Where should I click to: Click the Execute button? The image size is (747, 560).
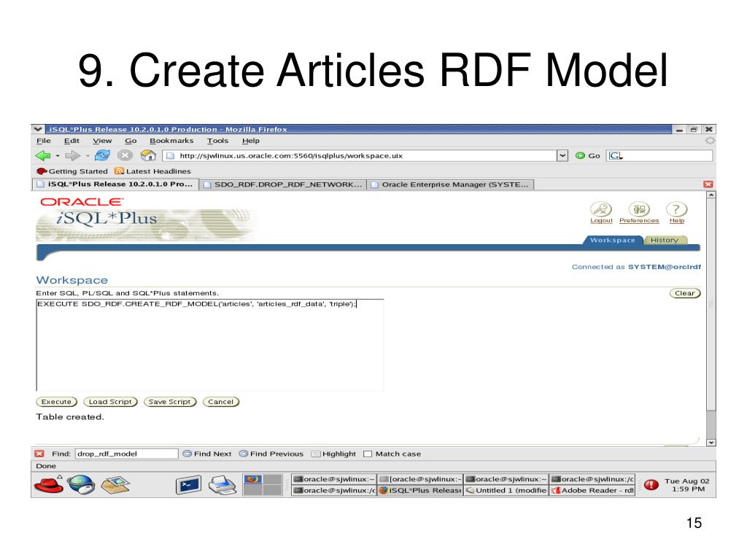pyautogui.click(x=56, y=402)
